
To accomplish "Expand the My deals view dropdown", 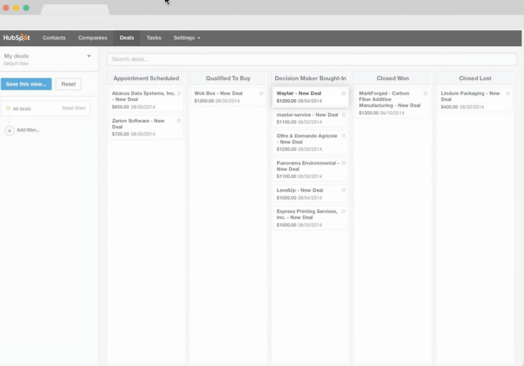I will pos(89,56).
